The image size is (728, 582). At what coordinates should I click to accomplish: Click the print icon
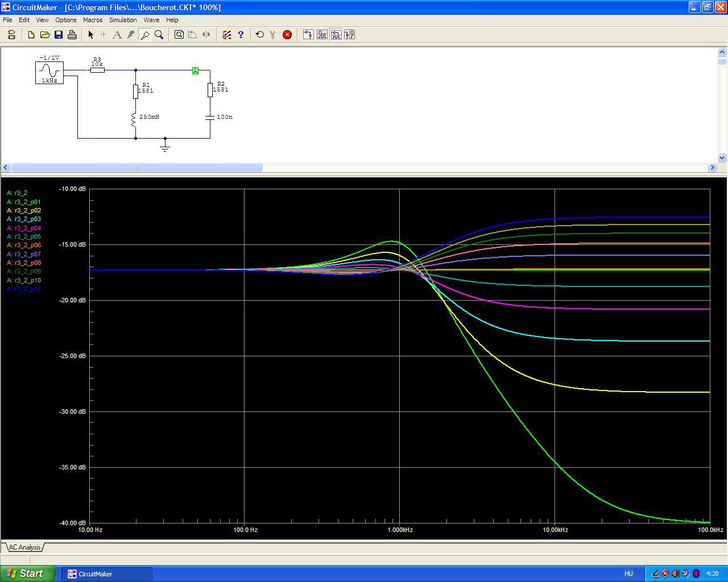pos(72,35)
